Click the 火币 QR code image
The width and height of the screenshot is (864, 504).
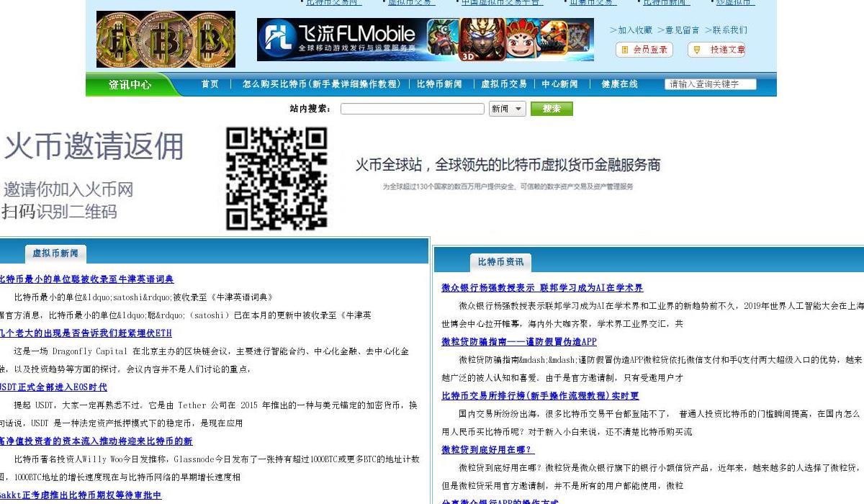click(x=277, y=179)
